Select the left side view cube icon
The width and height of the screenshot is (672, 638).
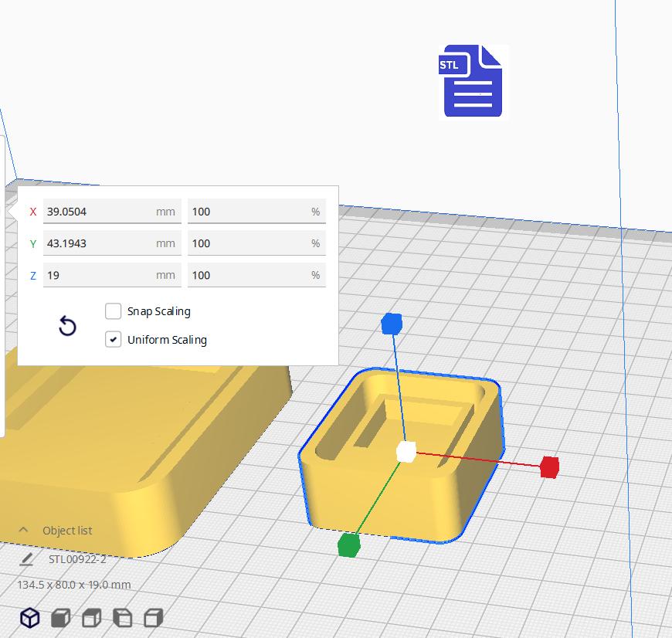[122, 617]
